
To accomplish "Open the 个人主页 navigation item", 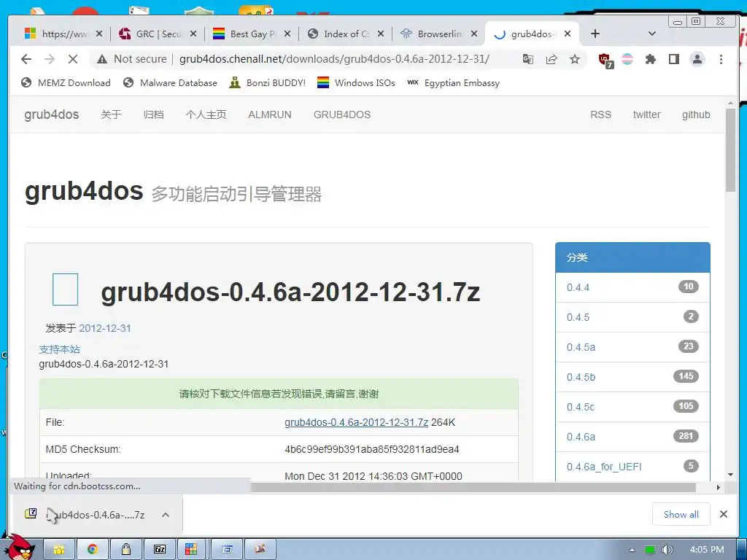I will click(x=206, y=114).
